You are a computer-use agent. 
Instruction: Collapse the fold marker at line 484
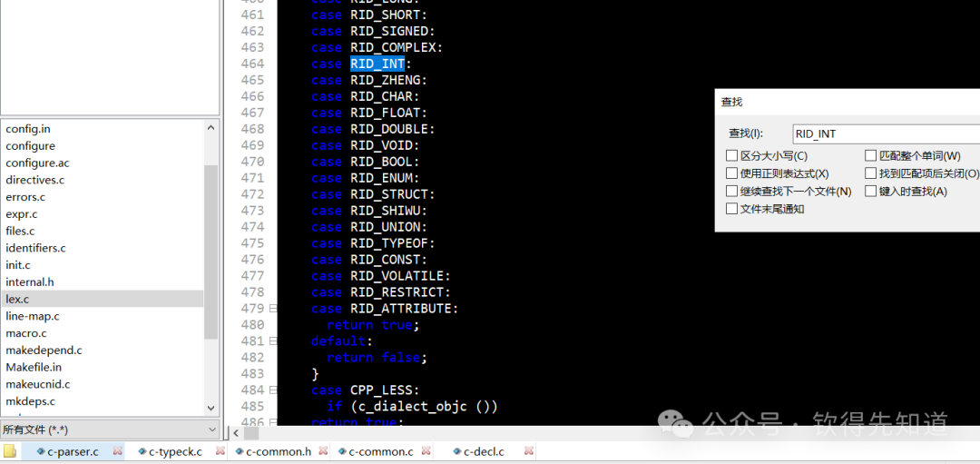[x=272, y=390]
